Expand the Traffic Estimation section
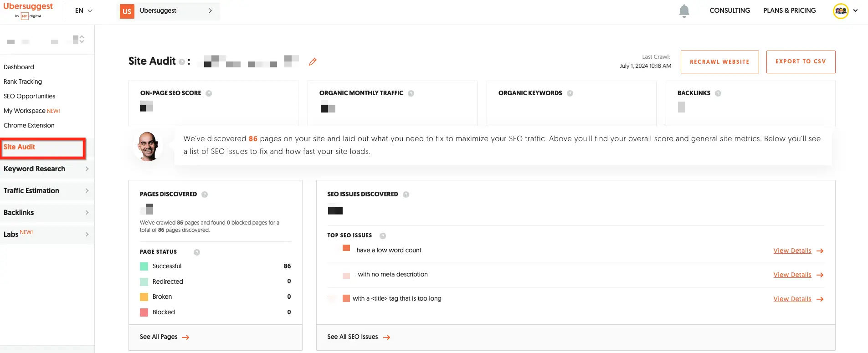Viewport: 868px width, 353px height. tap(47, 191)
